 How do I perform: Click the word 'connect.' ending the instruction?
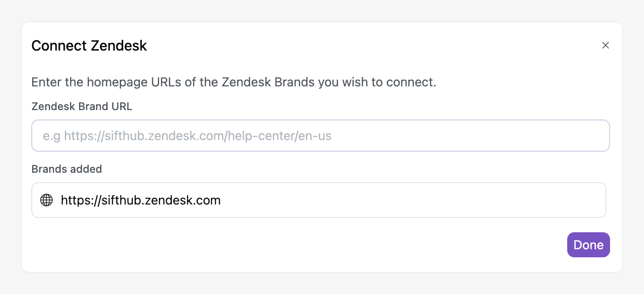pos(411,82)
